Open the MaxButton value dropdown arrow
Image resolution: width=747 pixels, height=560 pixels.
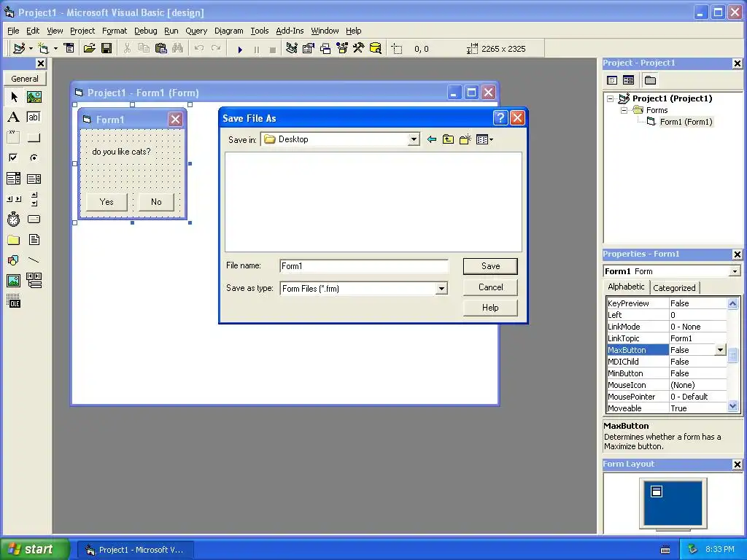pyautogui.click(x=720, y=350)
